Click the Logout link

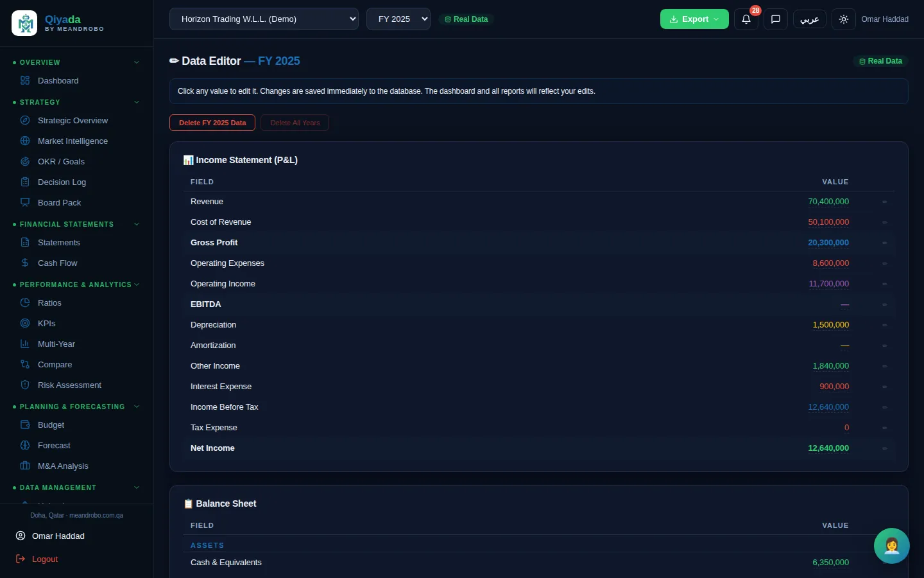coord(45,559)
